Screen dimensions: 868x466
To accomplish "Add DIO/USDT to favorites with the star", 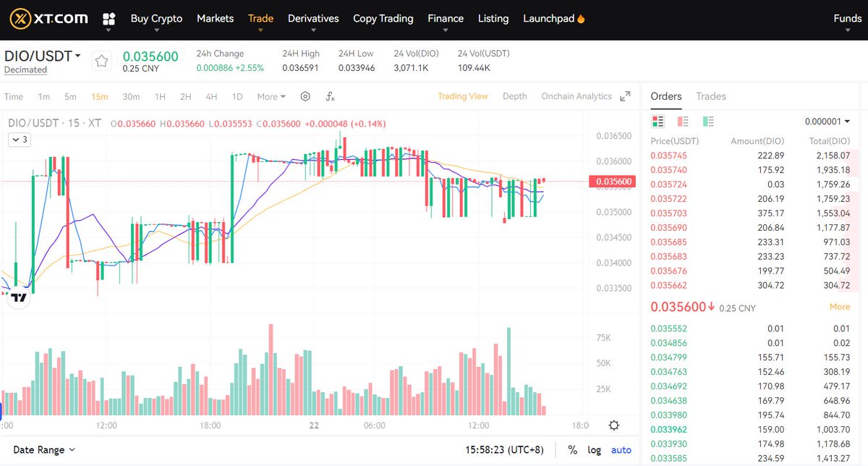I will pyautogui.click(x=102, y=62).
